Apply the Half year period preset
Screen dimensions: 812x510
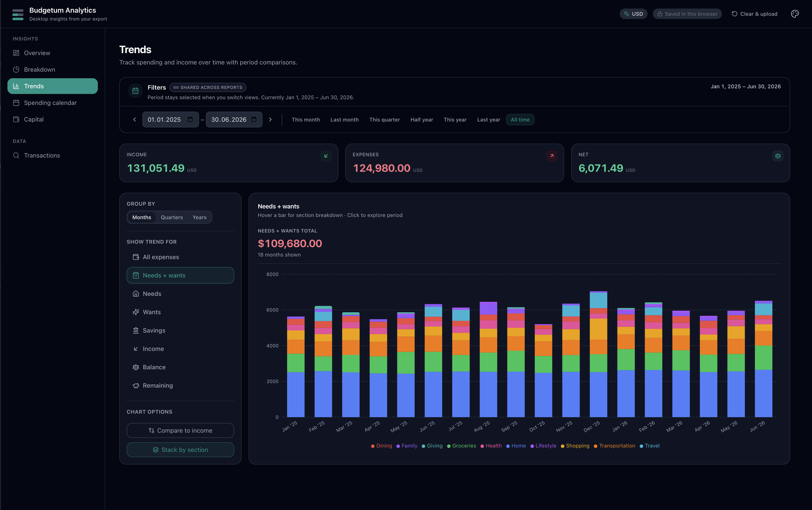coord(422,119)
